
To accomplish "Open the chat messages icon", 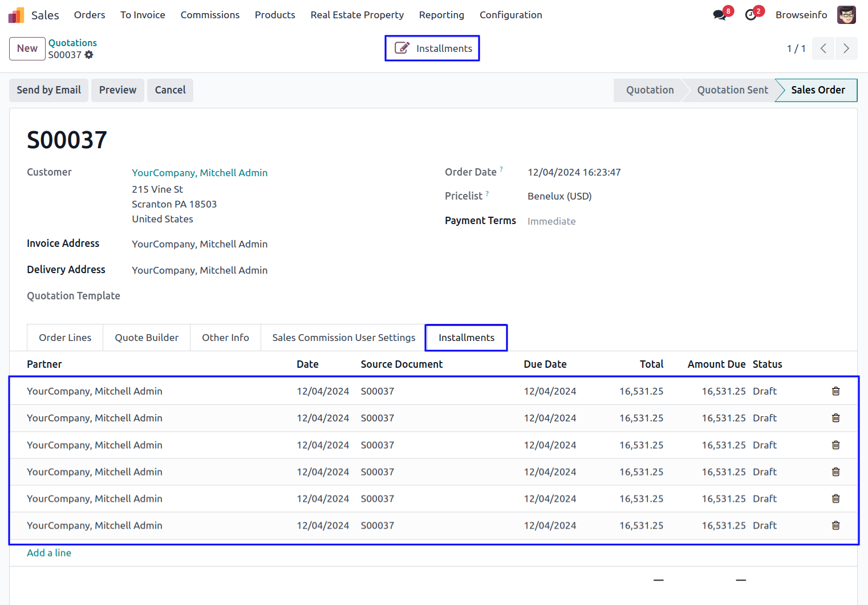I will tap(720, 15).
